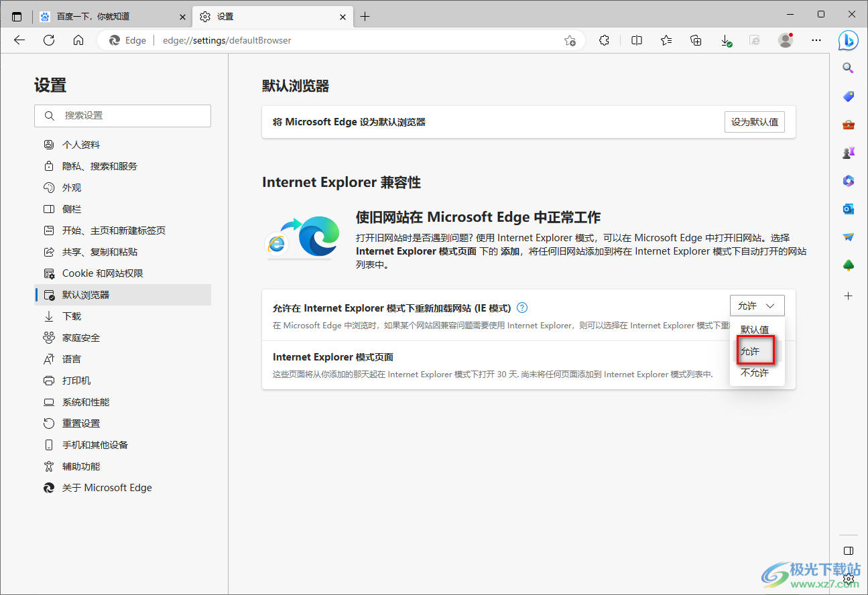Open the user profile avatar
The image size is (868, 595).
(786, 40)
